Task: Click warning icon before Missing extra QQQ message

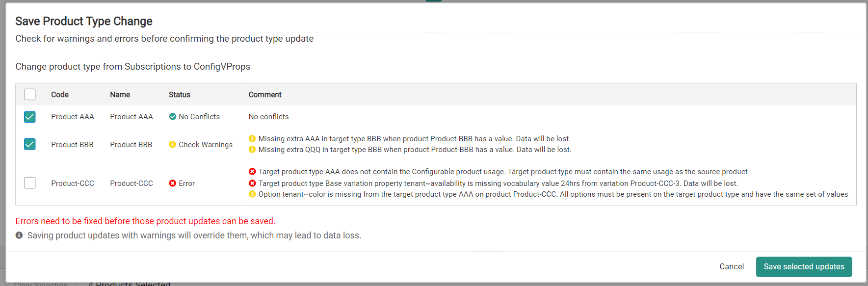Action: coord(252,150)
